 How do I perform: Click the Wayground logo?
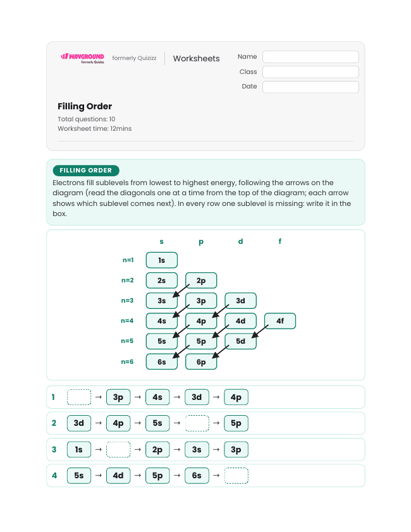pyautogui.click(x=82, y=58)
